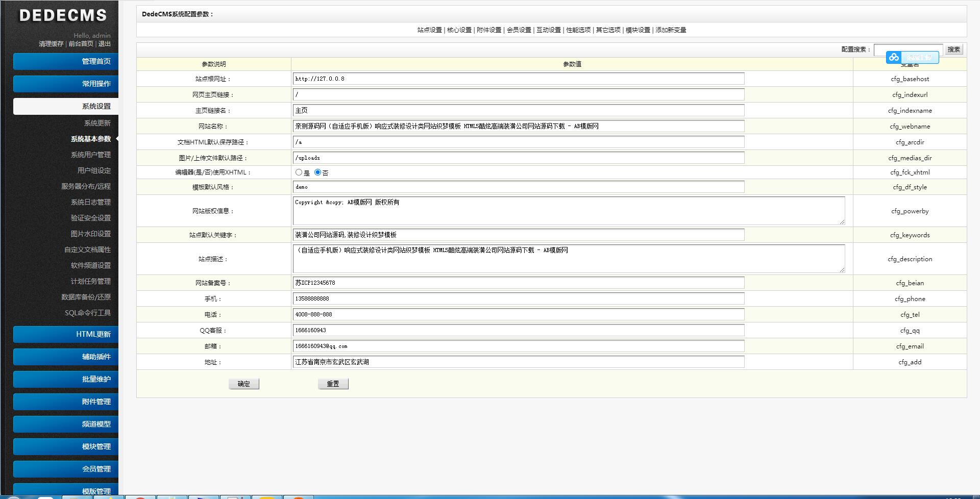Switch to the 其它选项 tab

608,30
